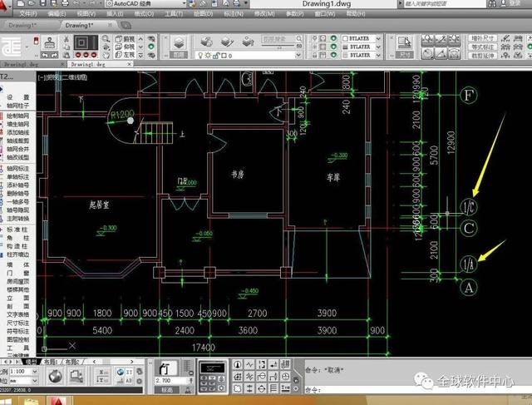Toggle the sun freeze layer icon

(x=208, y=56)
